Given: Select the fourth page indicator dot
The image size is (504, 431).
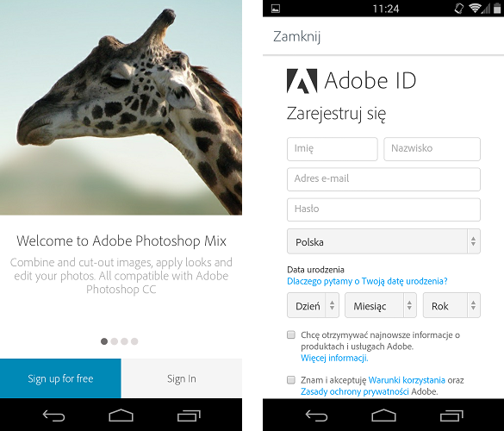Looking at the screenshot, I should (x=134, y=341).
